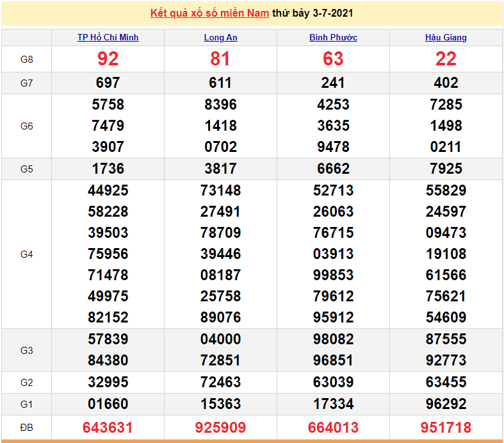Select G4 number 44925
This screenshot has height=443, width=504.
tap(108, 190)
